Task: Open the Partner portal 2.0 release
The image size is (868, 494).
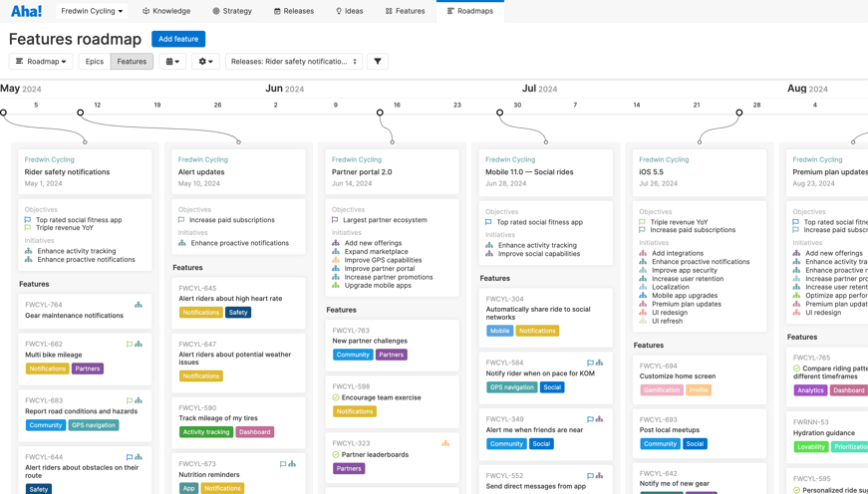Action: click(362, 172)
